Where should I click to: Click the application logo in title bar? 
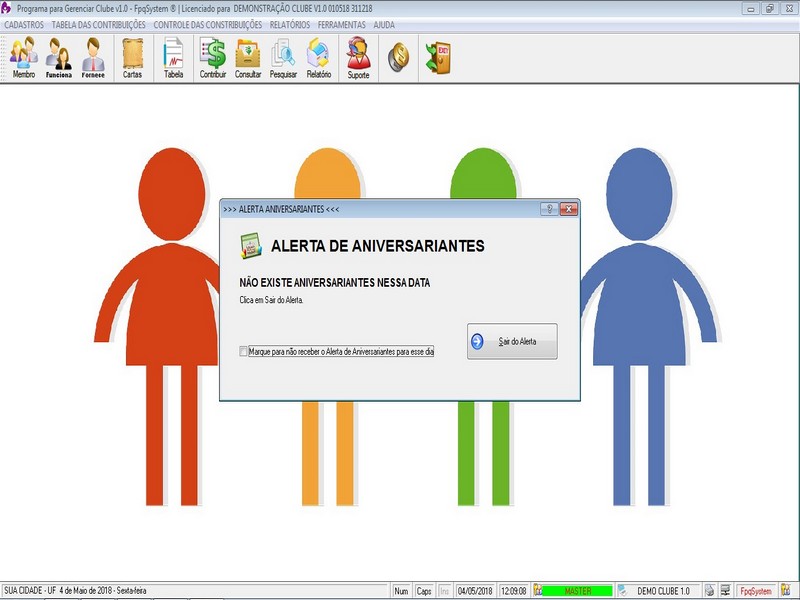(x=6, y=8)
